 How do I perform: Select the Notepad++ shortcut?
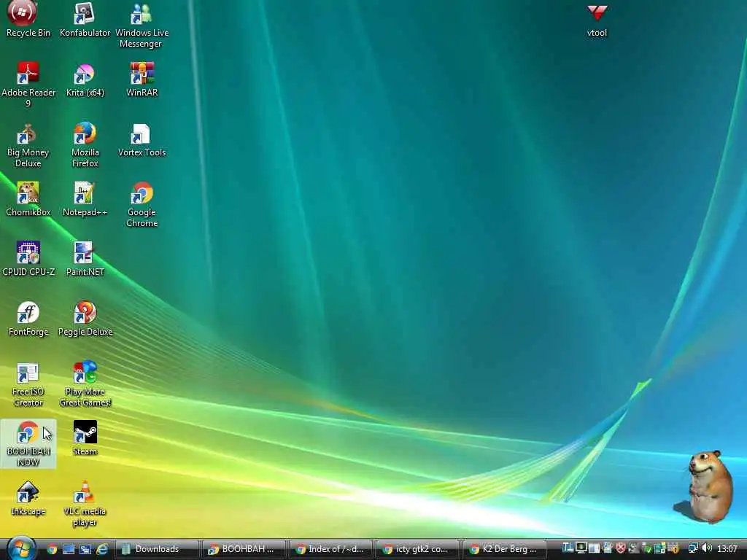[85, 199]
